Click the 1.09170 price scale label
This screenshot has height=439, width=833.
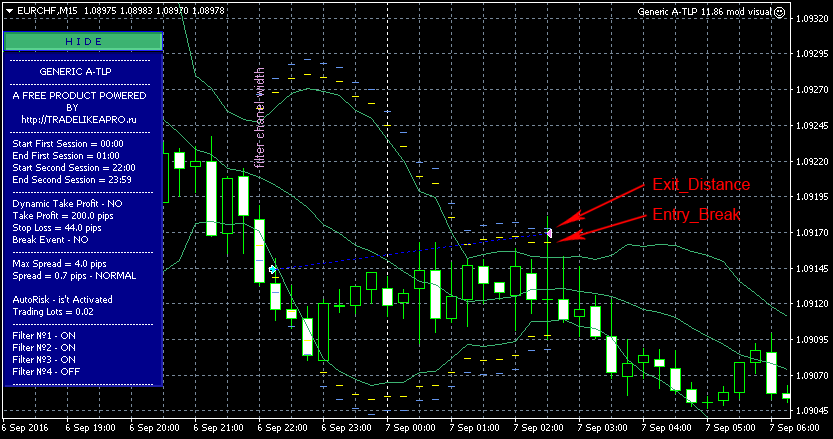coord(812,232)
